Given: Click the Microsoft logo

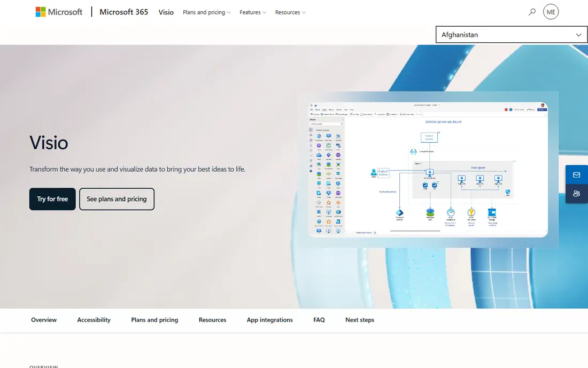Looking at the screenshot, I should (59, 12).
